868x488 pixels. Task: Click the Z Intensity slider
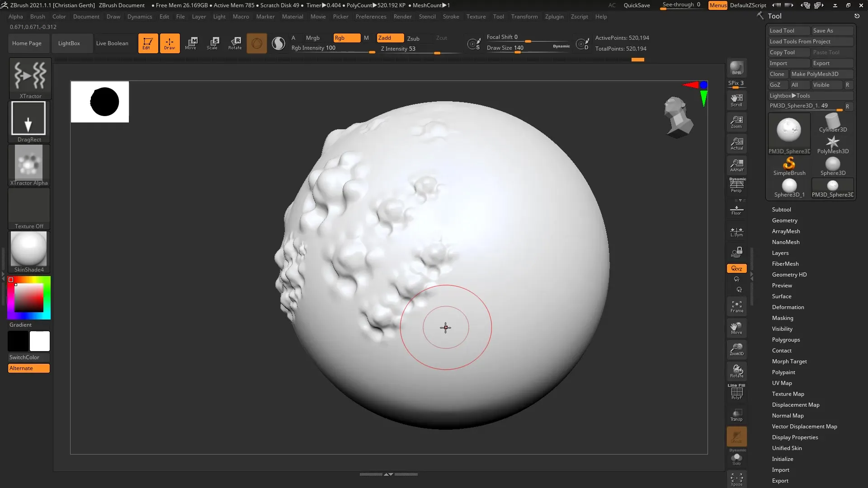coord(420,49)
